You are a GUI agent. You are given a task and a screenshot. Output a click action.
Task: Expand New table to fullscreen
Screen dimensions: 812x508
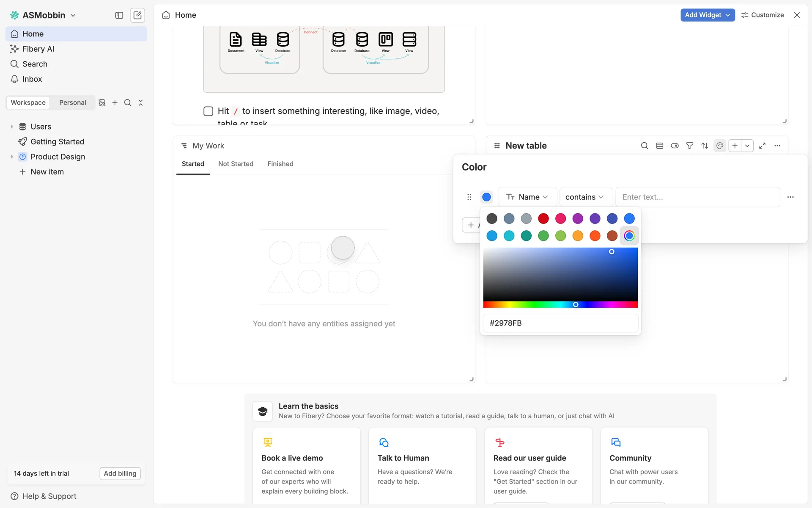[x=762, y=146]
